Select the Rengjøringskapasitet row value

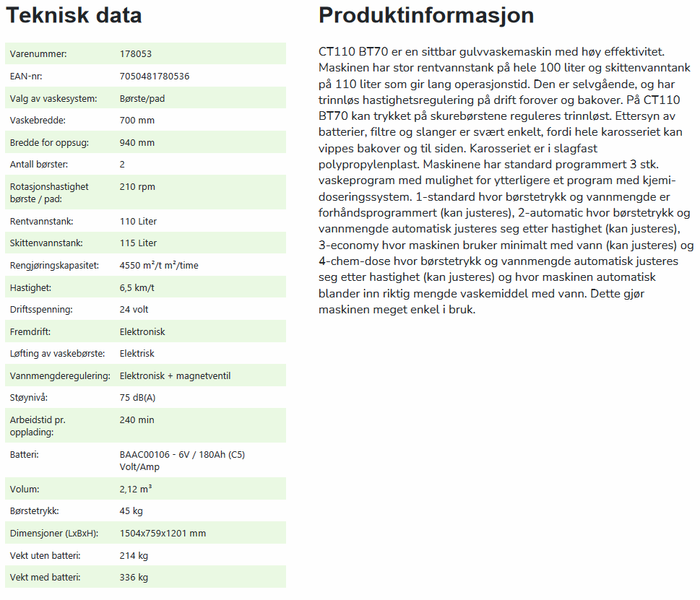pos(159,266)
